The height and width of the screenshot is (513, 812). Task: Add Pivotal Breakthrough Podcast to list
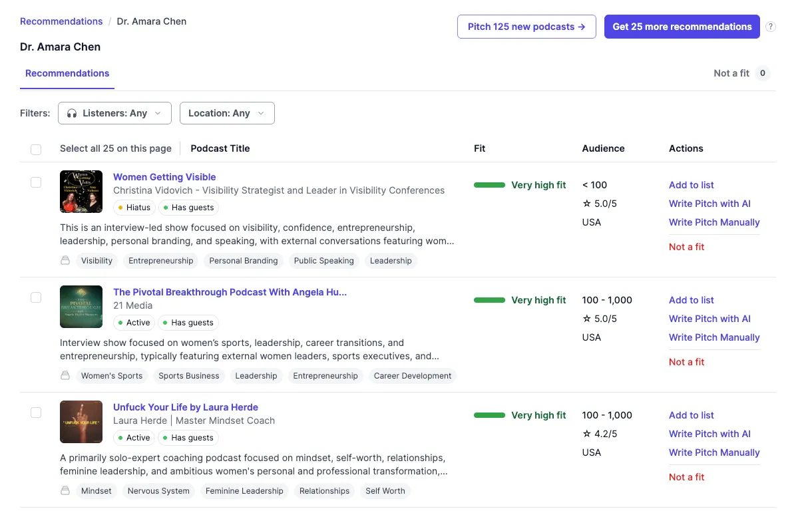point(692,300)
